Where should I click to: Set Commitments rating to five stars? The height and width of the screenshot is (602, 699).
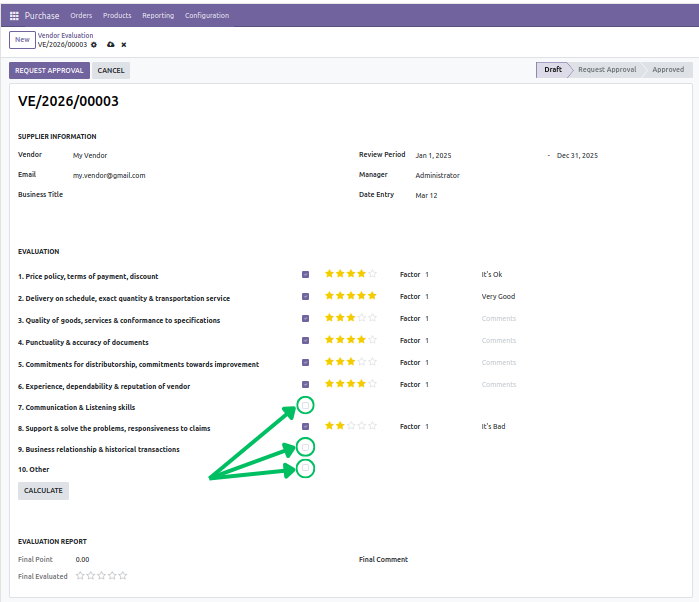pos(373,362)
